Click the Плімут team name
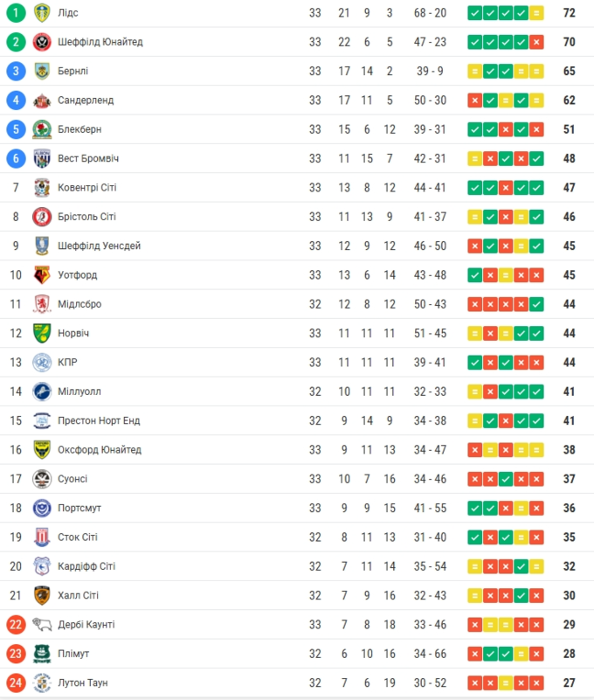The height and width of the screenshot is (700, 594). [73, 654]
